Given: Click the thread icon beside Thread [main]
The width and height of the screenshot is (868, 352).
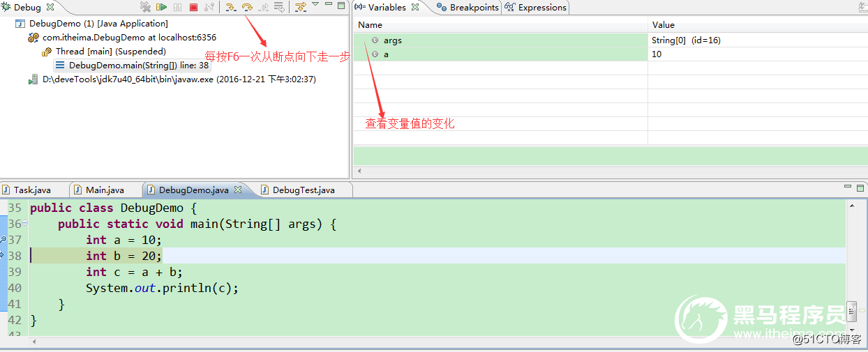Looking at the screenshot, I should point(47,52).
